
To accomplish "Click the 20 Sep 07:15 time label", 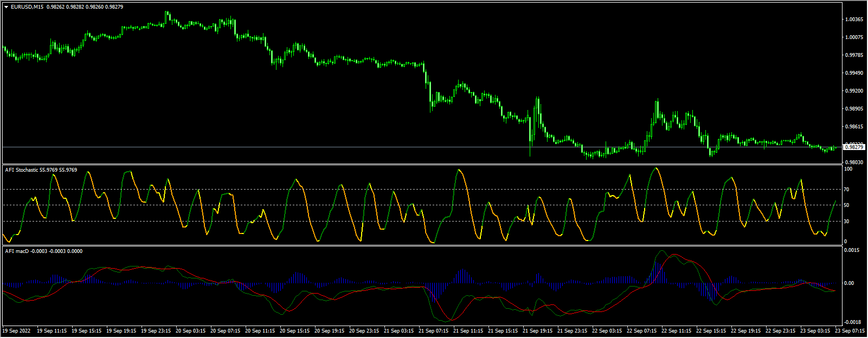I will [226, 330].
